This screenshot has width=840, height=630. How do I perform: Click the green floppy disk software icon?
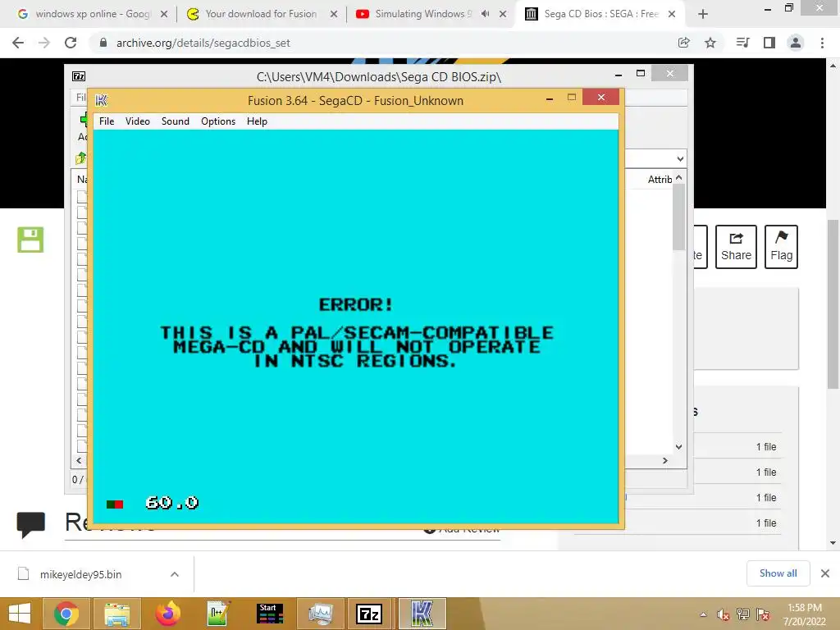[x=30, y=240]
